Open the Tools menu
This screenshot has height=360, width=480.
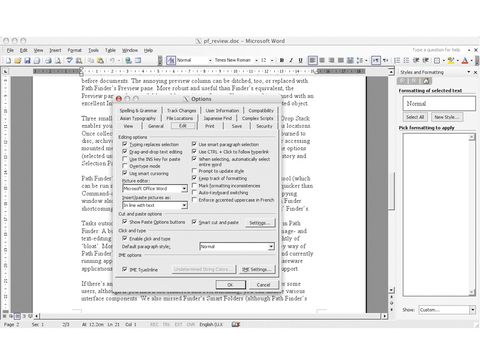tap(93, 50)
